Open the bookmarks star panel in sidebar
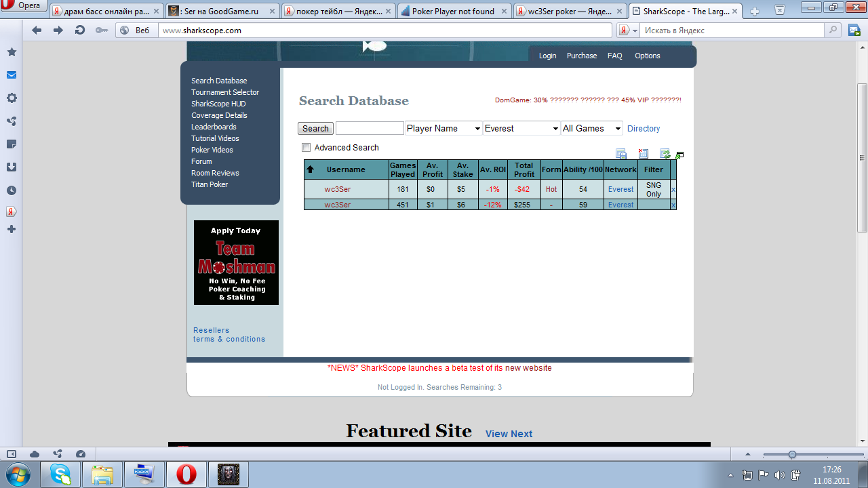 [12, 52]
